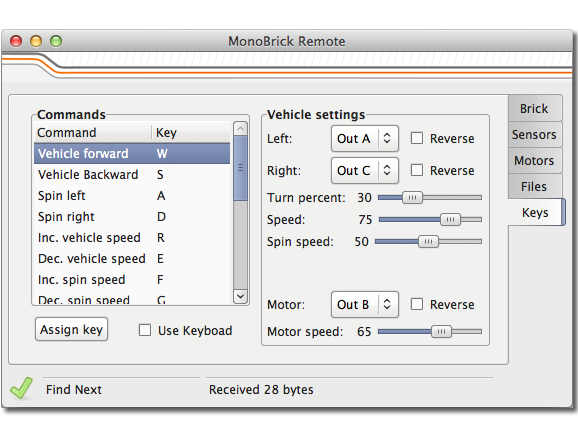This screenshot has width=578, height=443.
Task: Click the Motor speed value 65
Action: click(x=364, y=332)
